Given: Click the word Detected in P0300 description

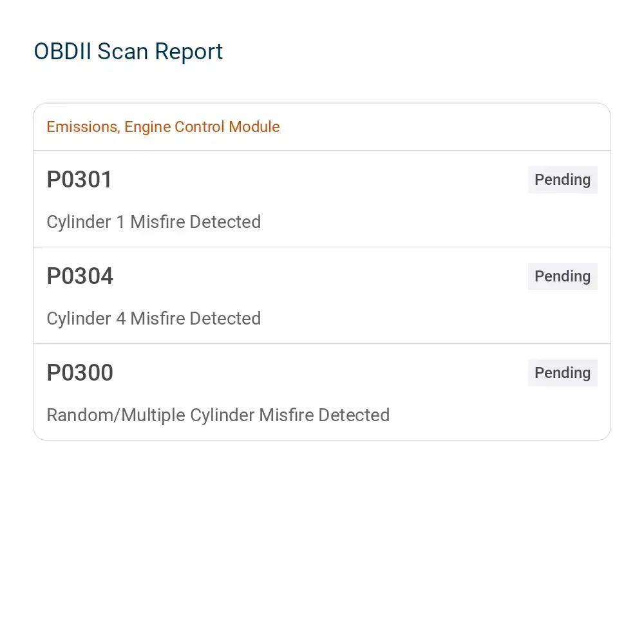Looking at the screenshot, I should click(354, 415).
